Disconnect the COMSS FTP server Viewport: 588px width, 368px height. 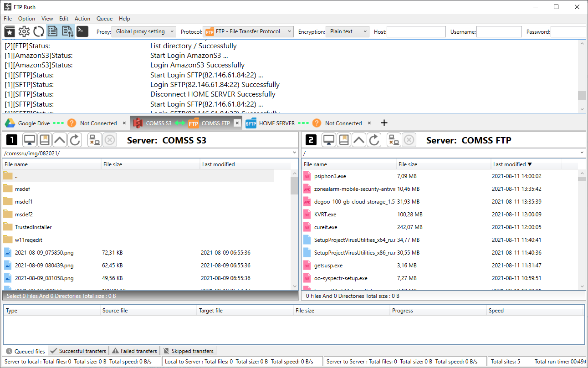tap(394, 140)
